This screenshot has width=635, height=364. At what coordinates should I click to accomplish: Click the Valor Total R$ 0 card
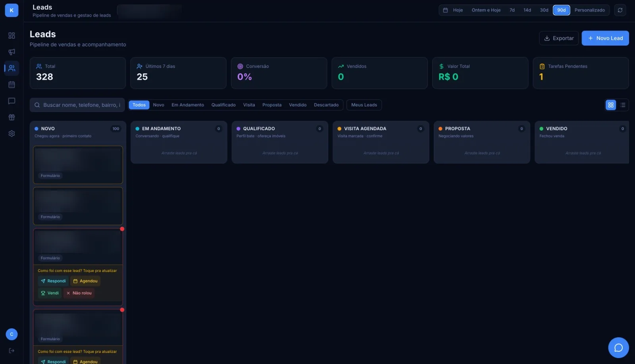pos(480,73)
